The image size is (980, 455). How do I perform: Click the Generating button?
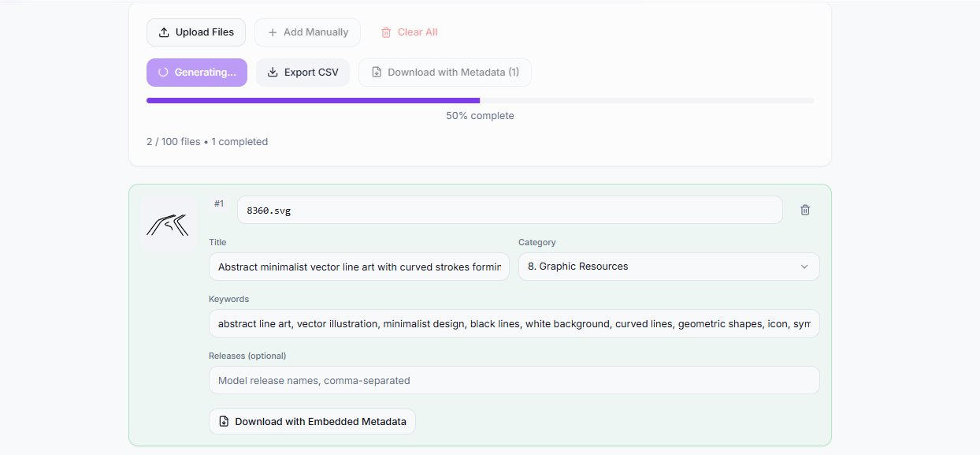196,72
